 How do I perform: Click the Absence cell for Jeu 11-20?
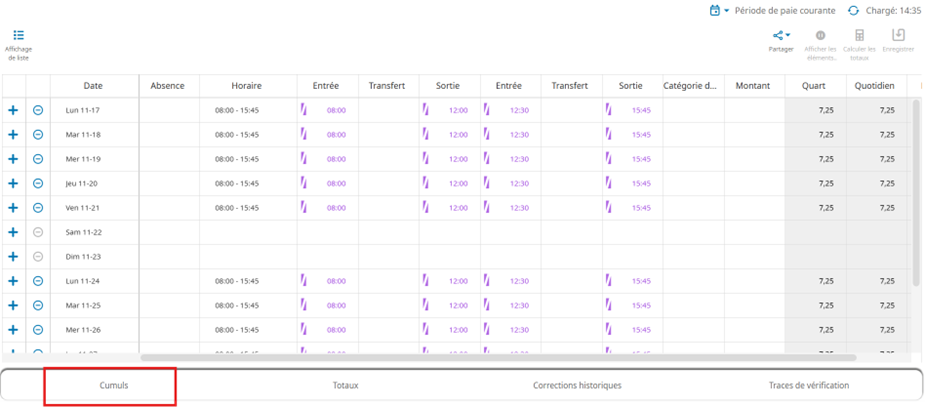pos(168,183)
